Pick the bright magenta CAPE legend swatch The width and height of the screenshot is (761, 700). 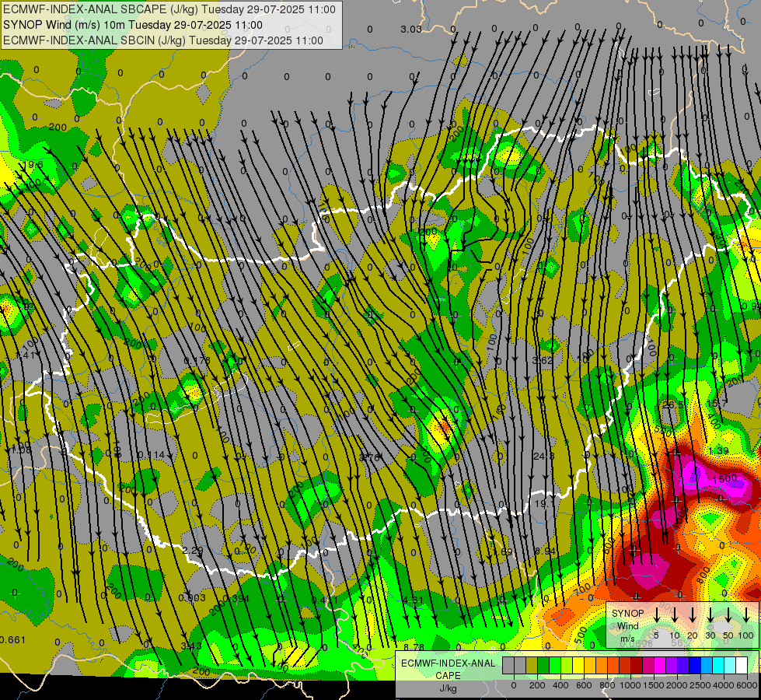click(660, 665)
